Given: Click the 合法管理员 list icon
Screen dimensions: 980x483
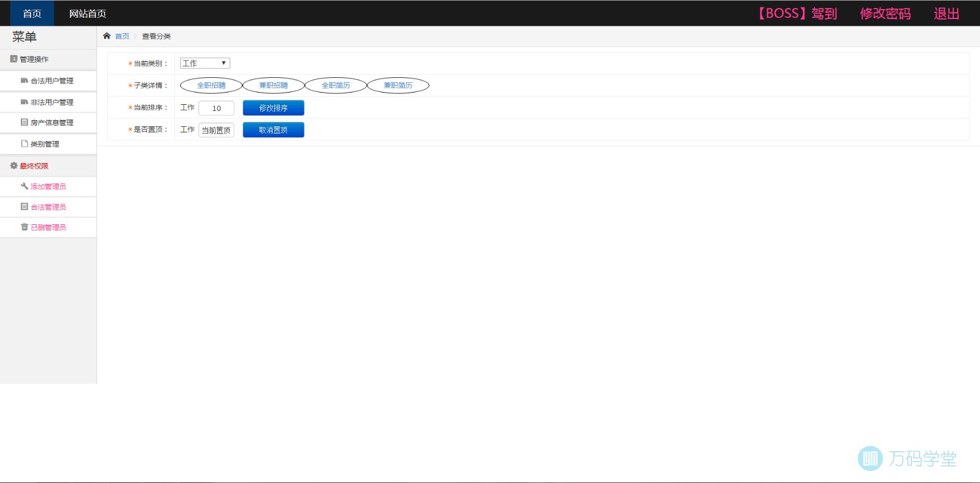Looking at the screenshot, I should click(24, 207).
